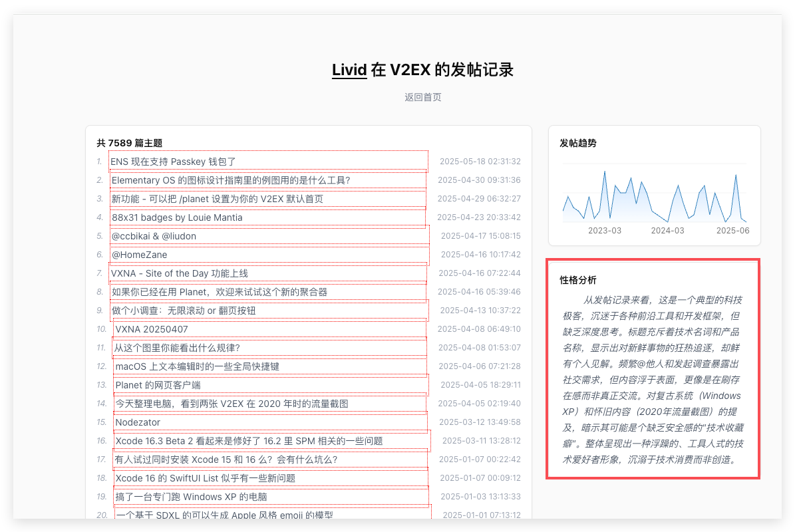Click the 返回首页 link
Screen dimensions: 795x532
[423, 97]
